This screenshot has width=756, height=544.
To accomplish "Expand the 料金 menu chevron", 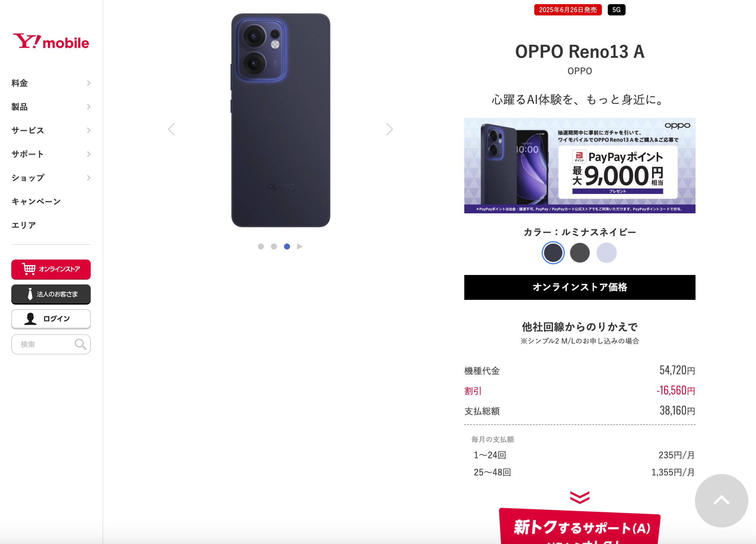I will [89, 83].
